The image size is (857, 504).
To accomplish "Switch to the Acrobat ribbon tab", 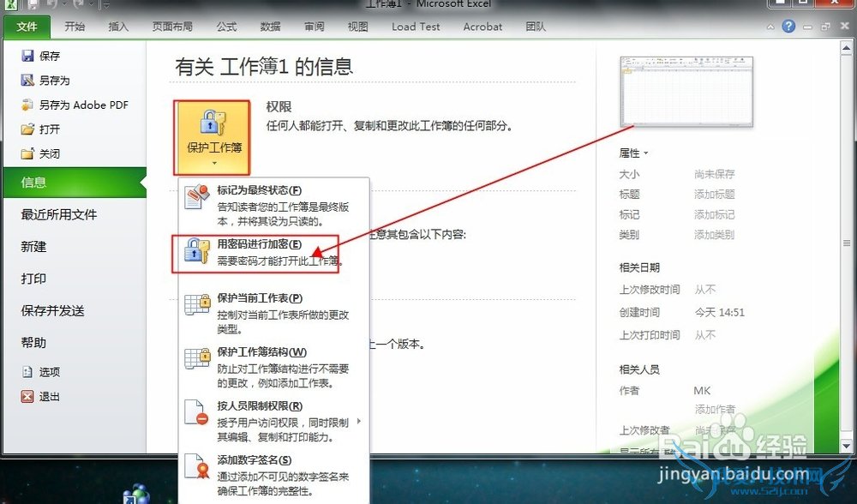I will [482, 27].
